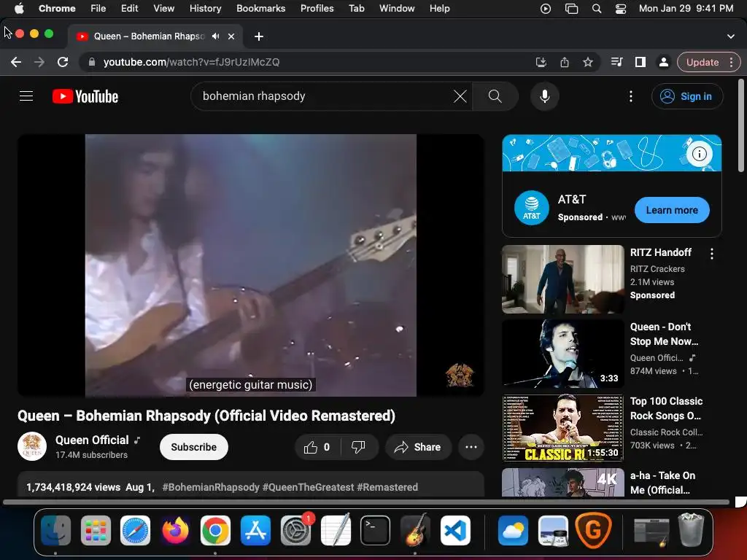
Task: Open a new tab with plus button
Action: point(259,36)
